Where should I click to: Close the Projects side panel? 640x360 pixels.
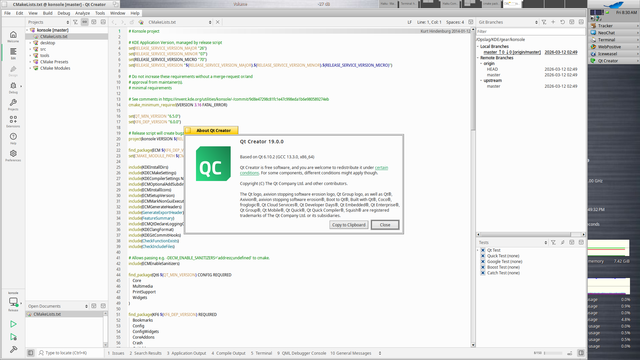click(103, 22)
